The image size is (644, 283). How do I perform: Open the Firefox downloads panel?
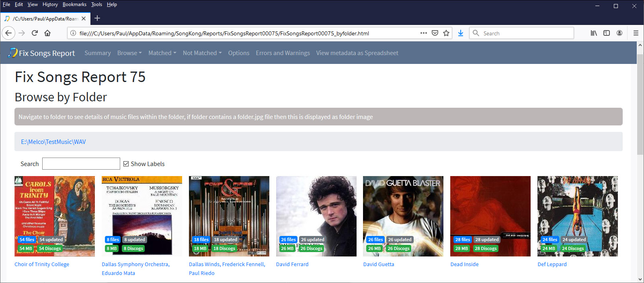click(461, 33)
